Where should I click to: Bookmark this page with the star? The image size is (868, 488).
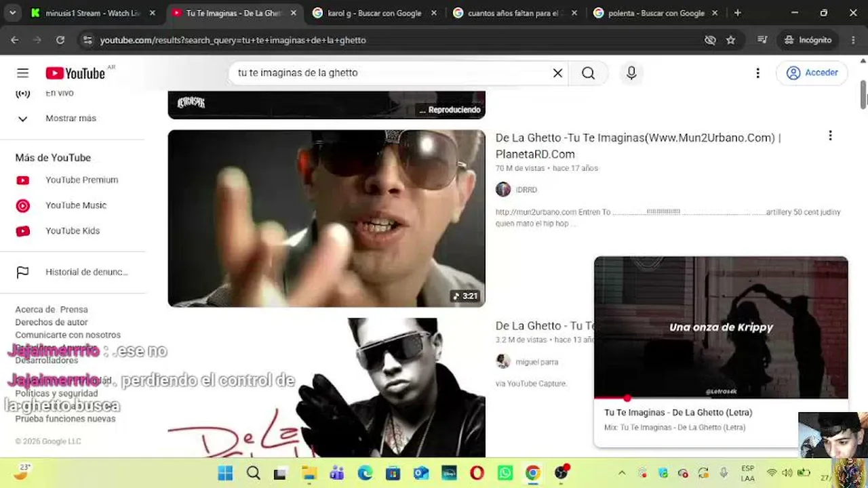tap(730, 40)
